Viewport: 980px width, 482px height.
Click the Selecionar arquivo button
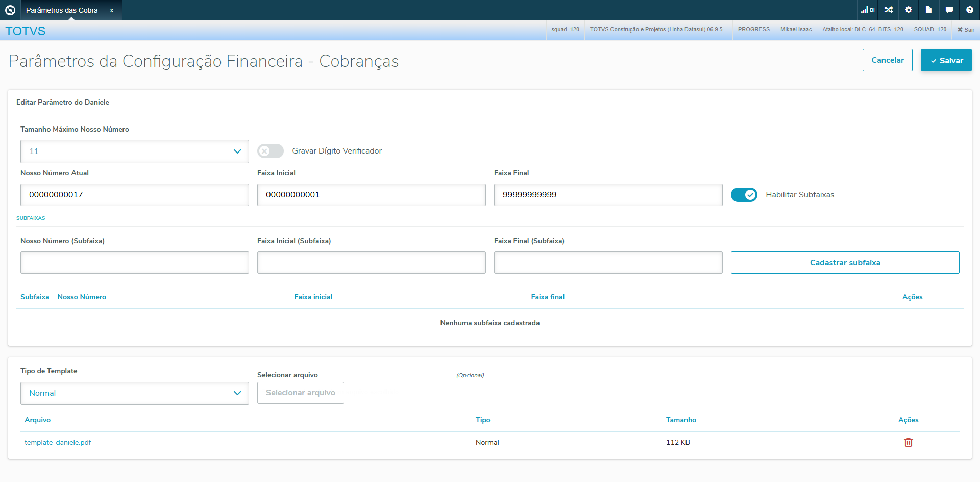pyautogui.click(x=301, y=393)
